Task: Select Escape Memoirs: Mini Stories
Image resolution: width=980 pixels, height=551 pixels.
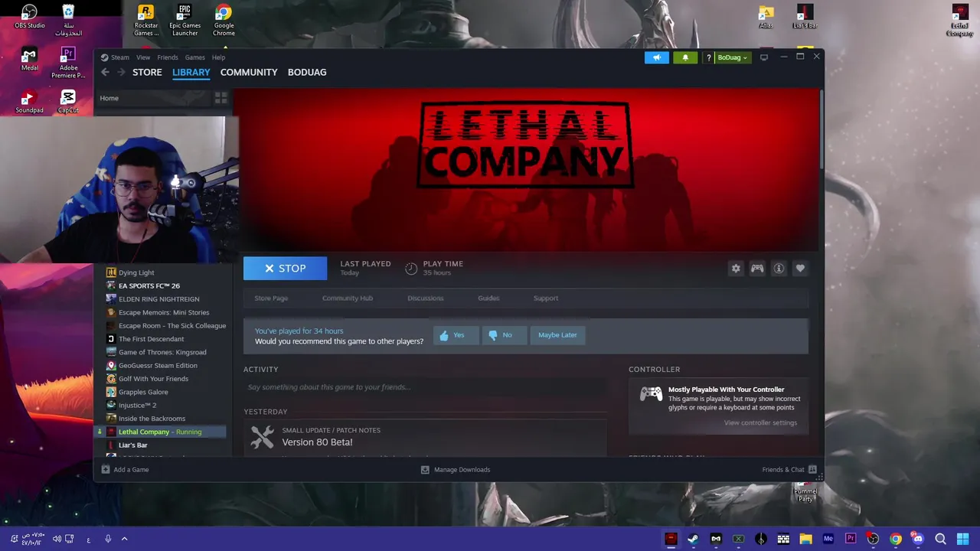Action: coord(162,312)
